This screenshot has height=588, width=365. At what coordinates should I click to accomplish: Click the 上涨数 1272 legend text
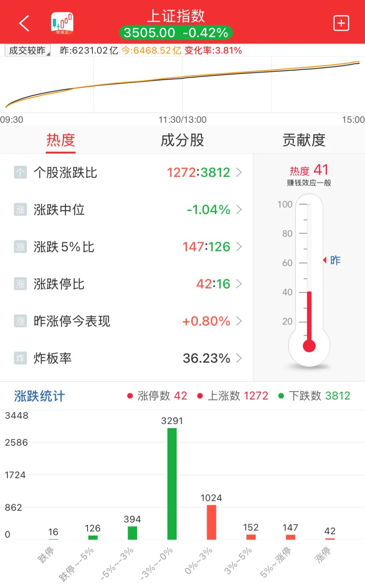238,396
